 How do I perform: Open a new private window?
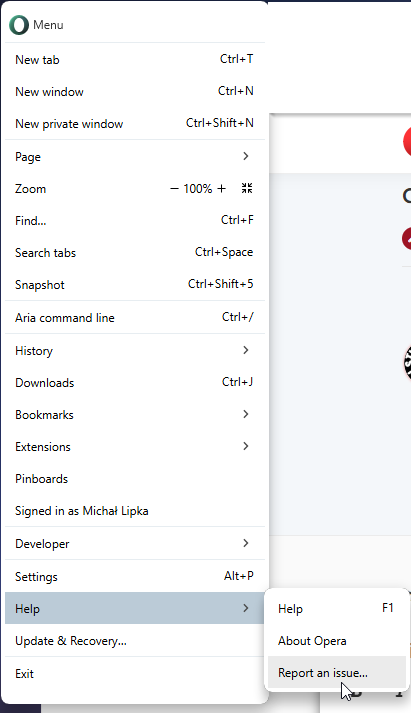pyautogui.click(x=135, y=124)
